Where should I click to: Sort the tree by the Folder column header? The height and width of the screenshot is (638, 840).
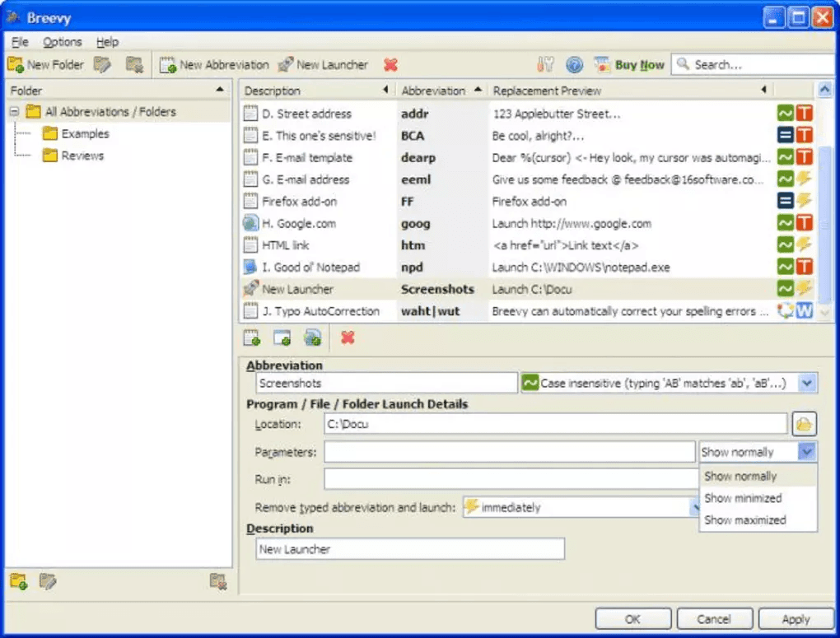pos(118,91)
